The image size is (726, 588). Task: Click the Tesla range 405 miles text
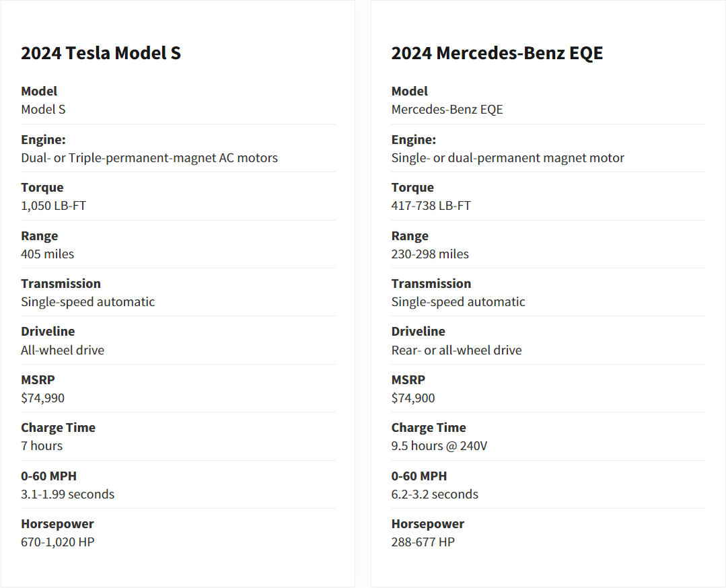pyautogui.click(x=47, y=254)
